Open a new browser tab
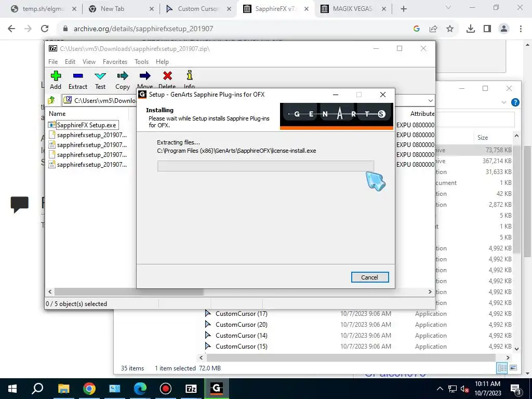Viewport: 532px width, 399px height. point(403,9)
